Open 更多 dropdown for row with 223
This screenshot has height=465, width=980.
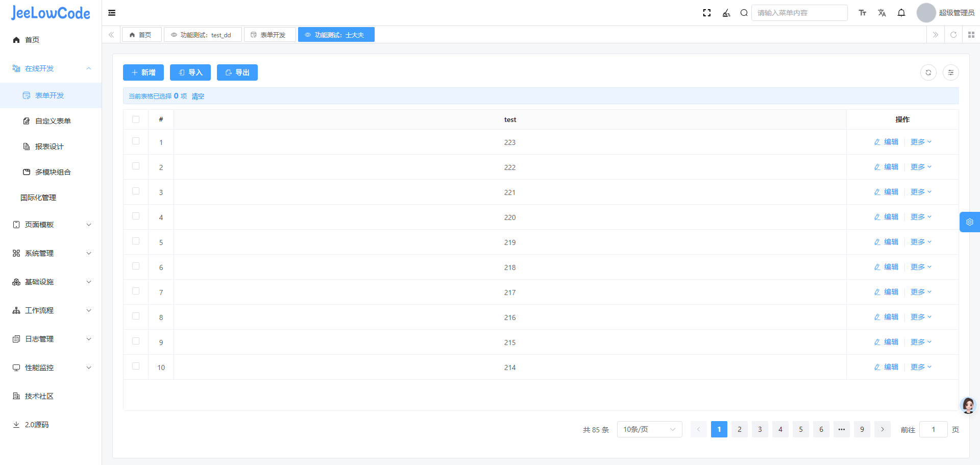click(x=921, y=142)
